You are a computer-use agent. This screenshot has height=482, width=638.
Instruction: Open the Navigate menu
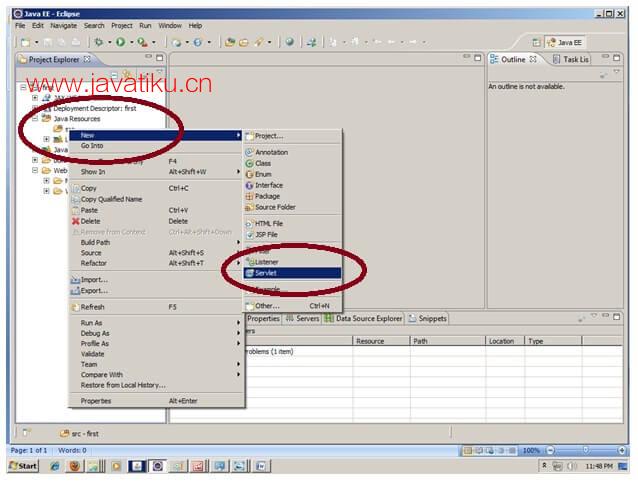pyautogui.click(x=63, y=26)
